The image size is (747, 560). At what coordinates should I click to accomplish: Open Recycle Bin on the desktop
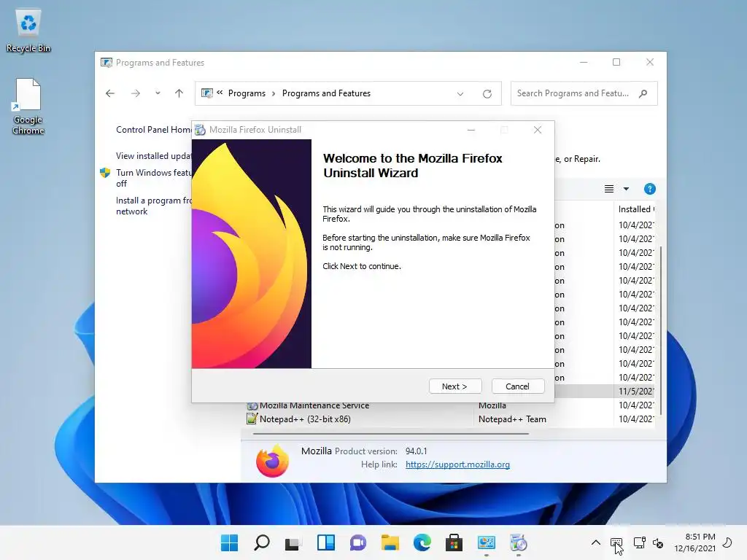[28, 31]
